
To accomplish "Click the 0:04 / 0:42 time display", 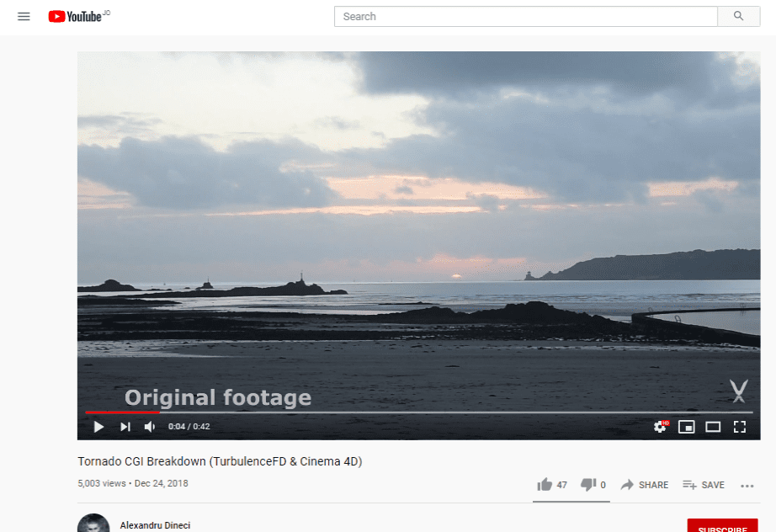I will pos(189,427).
